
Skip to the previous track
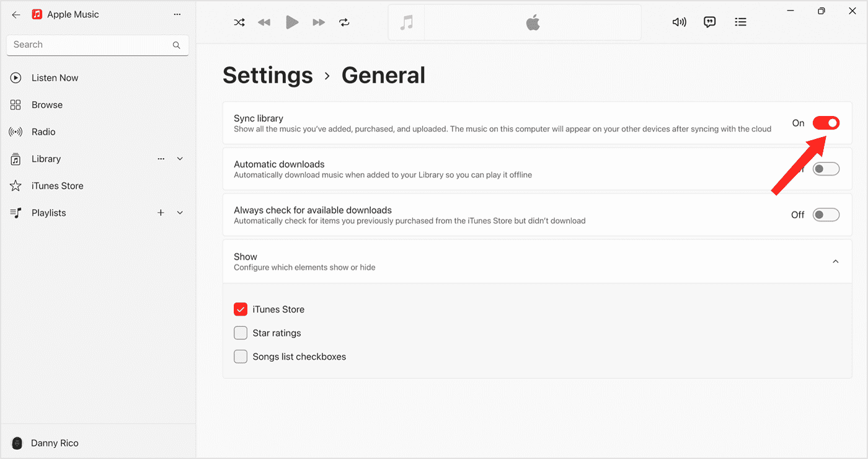click(x=265, y=22)
